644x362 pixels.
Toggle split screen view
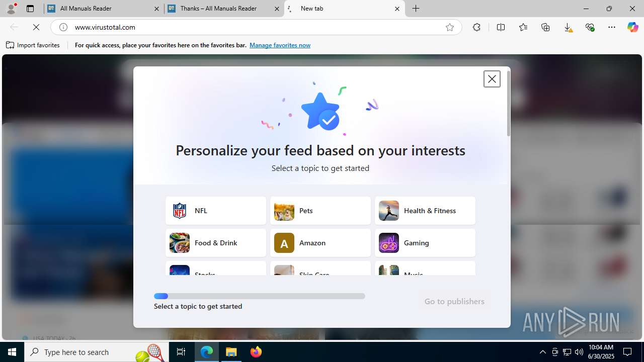tap(501, 27)
